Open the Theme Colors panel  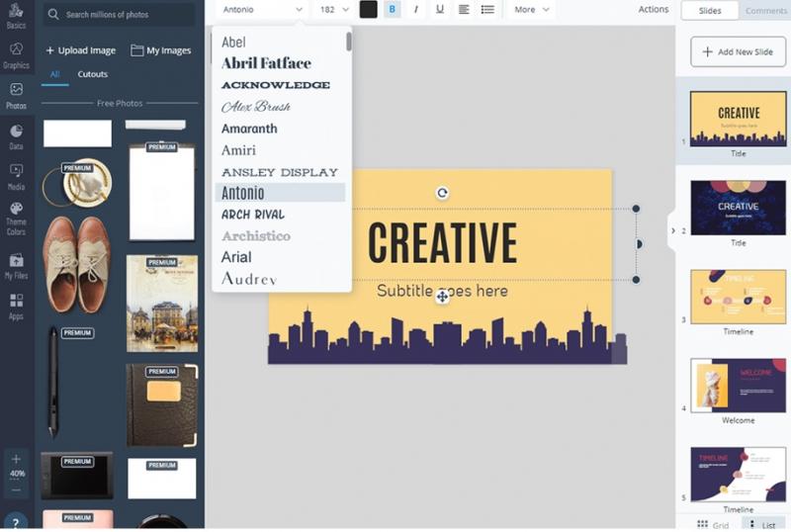pos(16,220)
